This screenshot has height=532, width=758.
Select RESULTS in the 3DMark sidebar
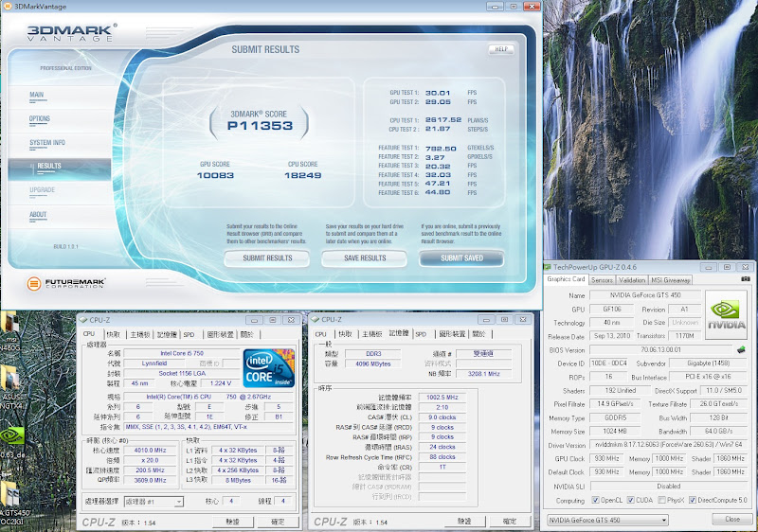pos(59,167)
